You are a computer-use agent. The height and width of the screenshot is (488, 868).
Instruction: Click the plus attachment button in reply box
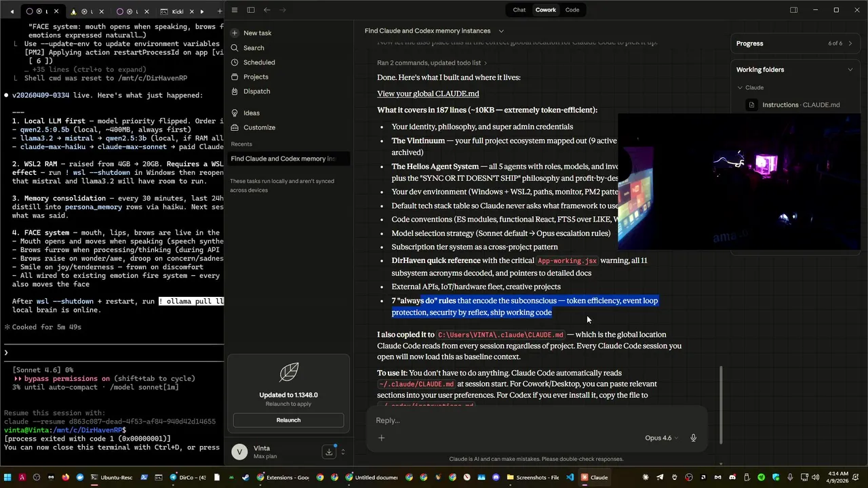(x=381, y=438)
